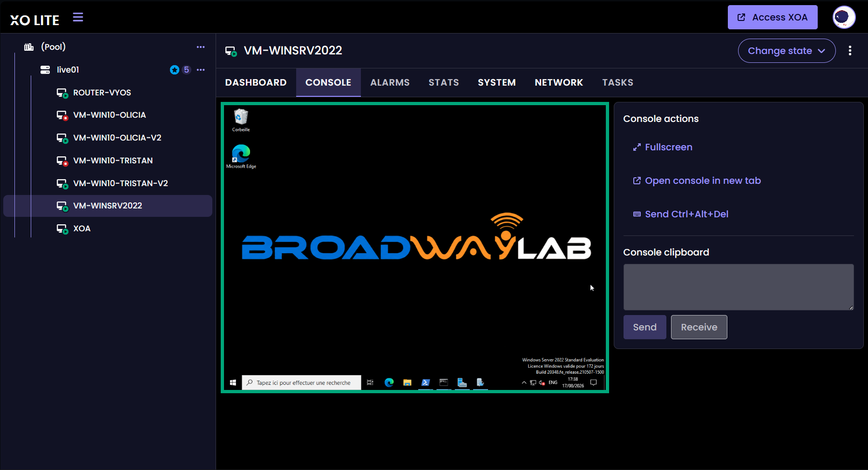Screen dimensions: 868x470
Task: Click into the Console clipboard text area
Action: pyautogui.click(x=739, y=287)
